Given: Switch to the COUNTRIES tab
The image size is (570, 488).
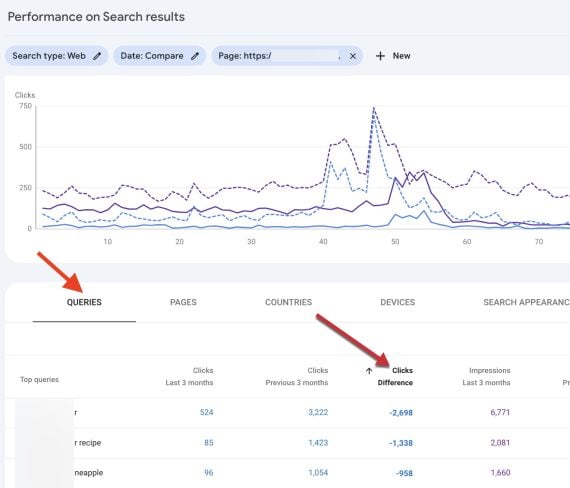Looking at the screenshot, I should 288,302.
